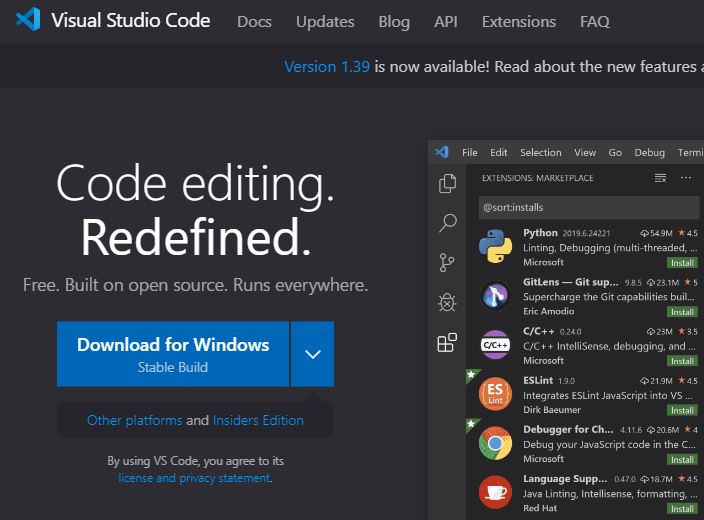704x520 pixels.
Task: Click the clear extensions list icon
Action: pos(660,178)
